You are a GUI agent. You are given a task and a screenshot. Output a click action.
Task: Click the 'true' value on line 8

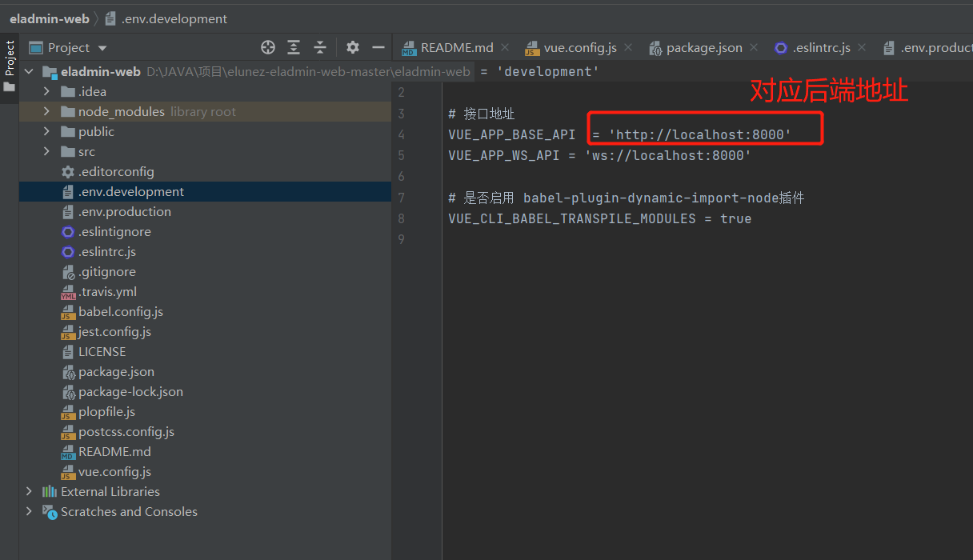pyautogui.click(x=736, y=218)
